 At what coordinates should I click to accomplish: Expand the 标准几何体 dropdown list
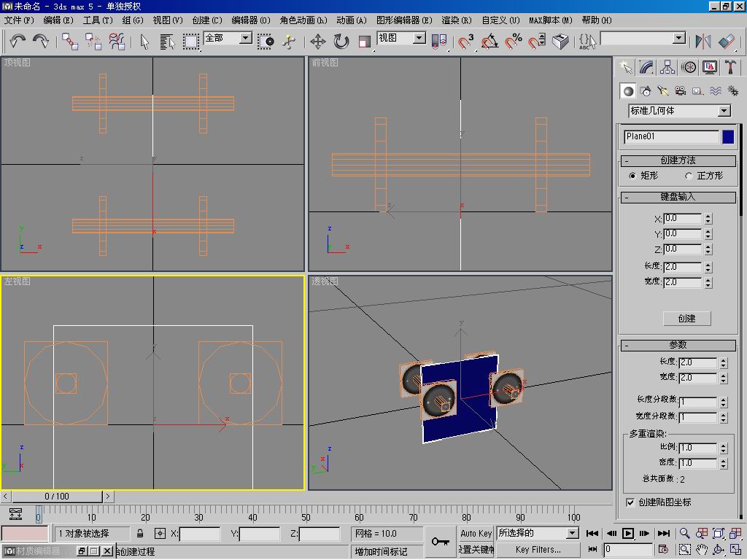tap(724, 111)
